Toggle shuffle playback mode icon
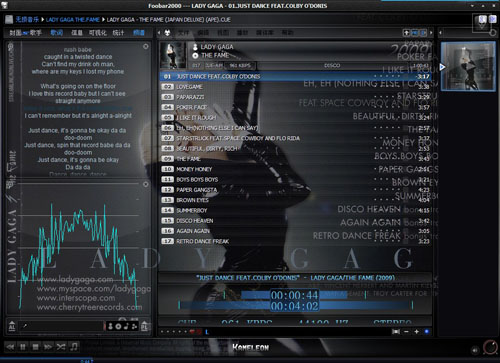500x363 pixels. pyautogui.click(x=61, y=347)
